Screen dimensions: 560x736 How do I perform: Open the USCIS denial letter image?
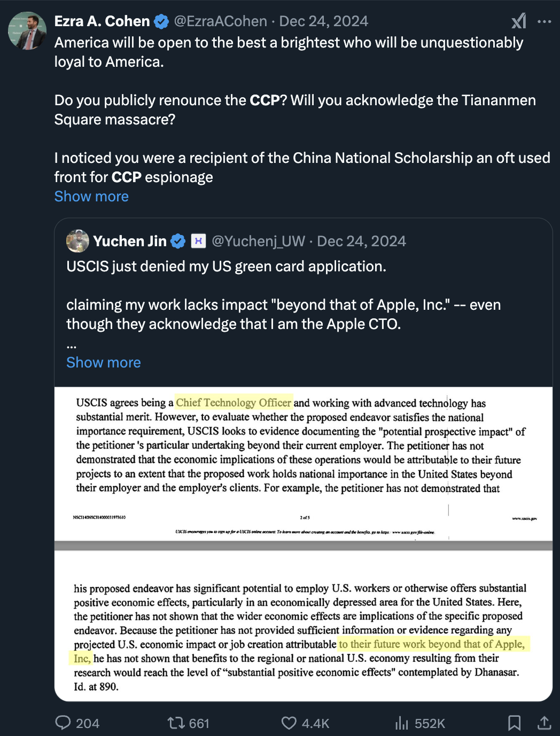[x=303, y=544]
